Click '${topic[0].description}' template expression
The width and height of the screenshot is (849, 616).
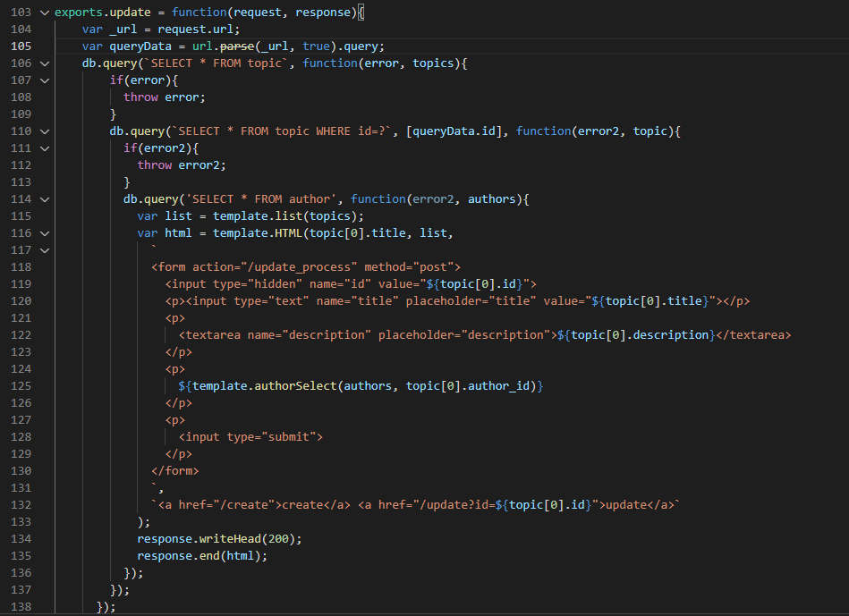tap(636, 335)
